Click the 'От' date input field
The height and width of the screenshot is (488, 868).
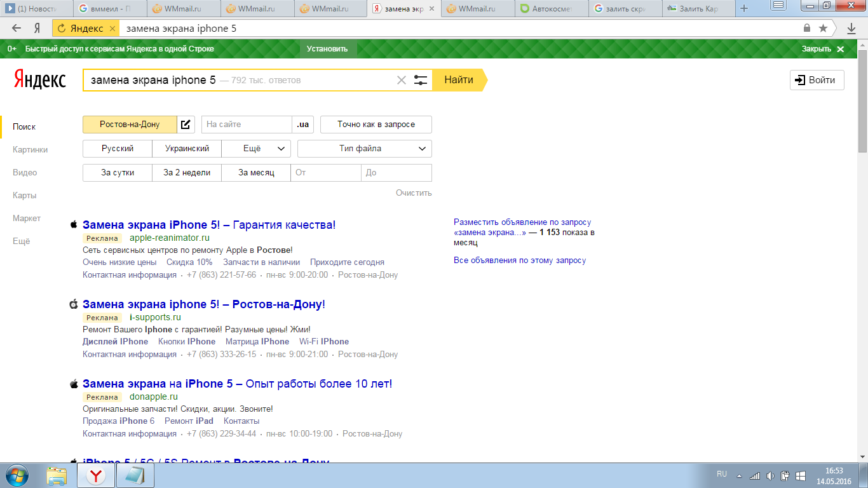tap(326, 173)
